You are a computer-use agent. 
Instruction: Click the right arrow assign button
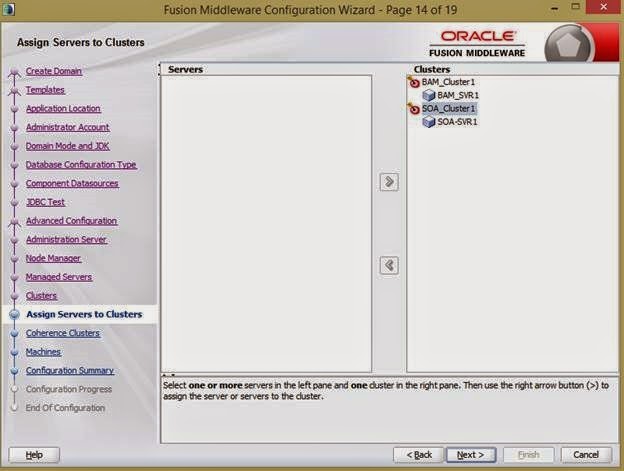(389, 182)
